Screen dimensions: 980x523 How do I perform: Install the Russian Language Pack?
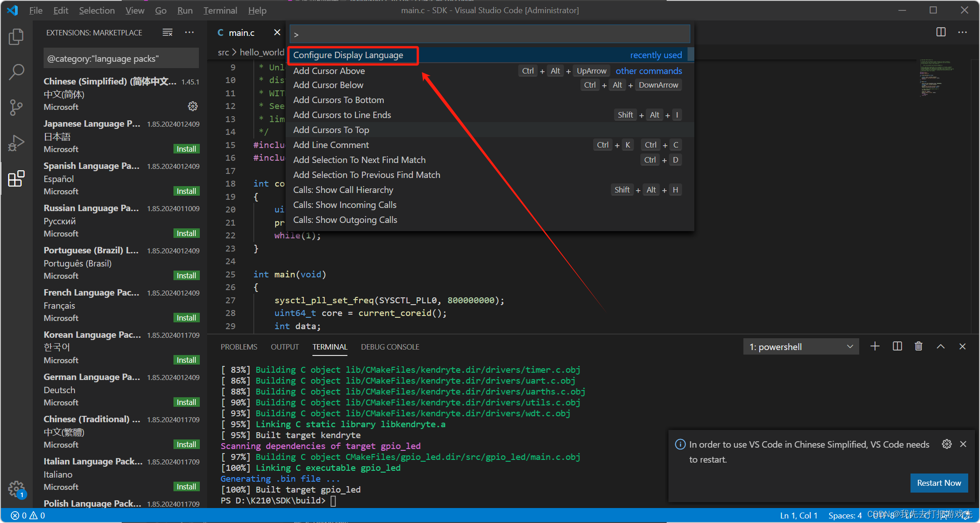(187, 233)
